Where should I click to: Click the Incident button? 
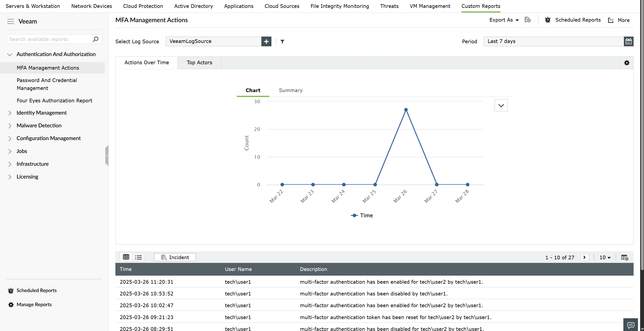pos(175,257)
